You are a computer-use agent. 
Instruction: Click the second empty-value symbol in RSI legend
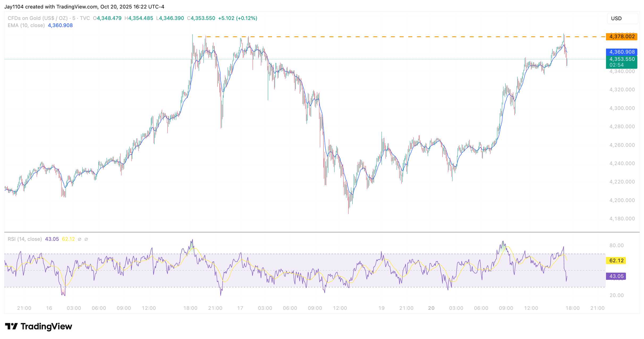pyautogui.click(x=86, y=239)
